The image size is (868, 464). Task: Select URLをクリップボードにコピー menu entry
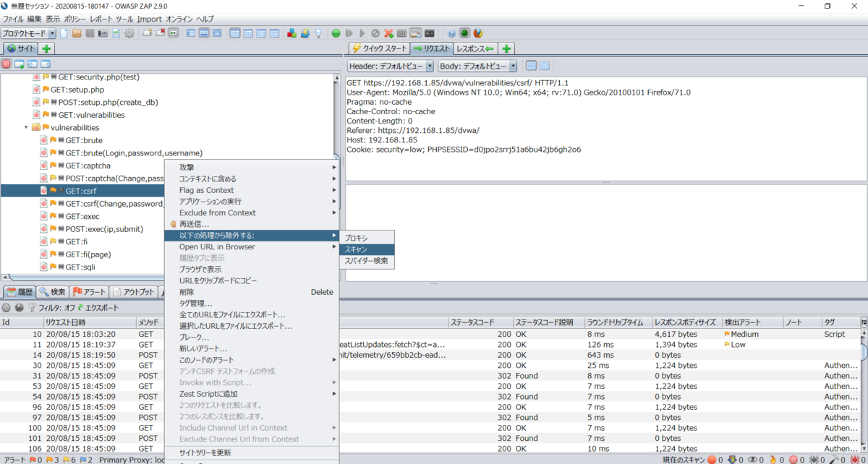[252, 280]
